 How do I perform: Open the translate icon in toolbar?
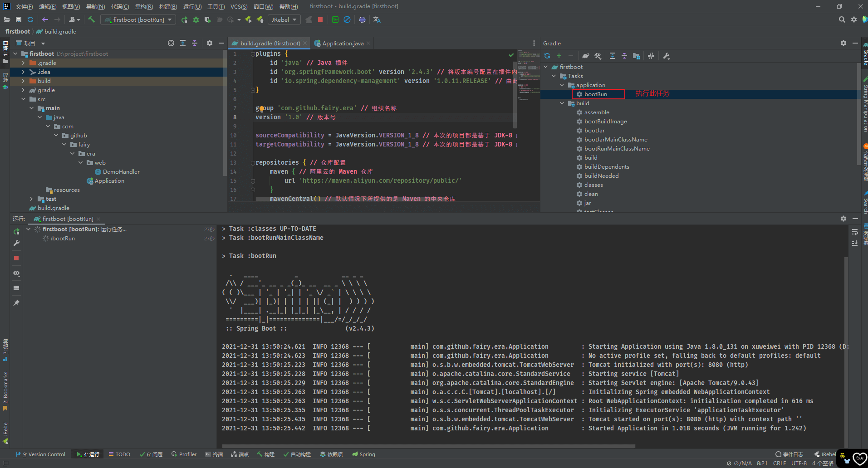377,19
